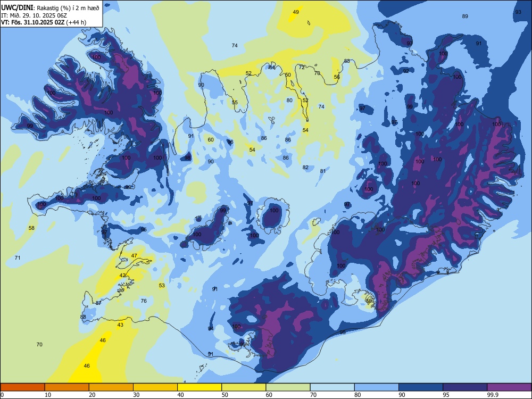Click the "UWC/DINI" title text
The image size is (532, 399).
pos(17,7)
